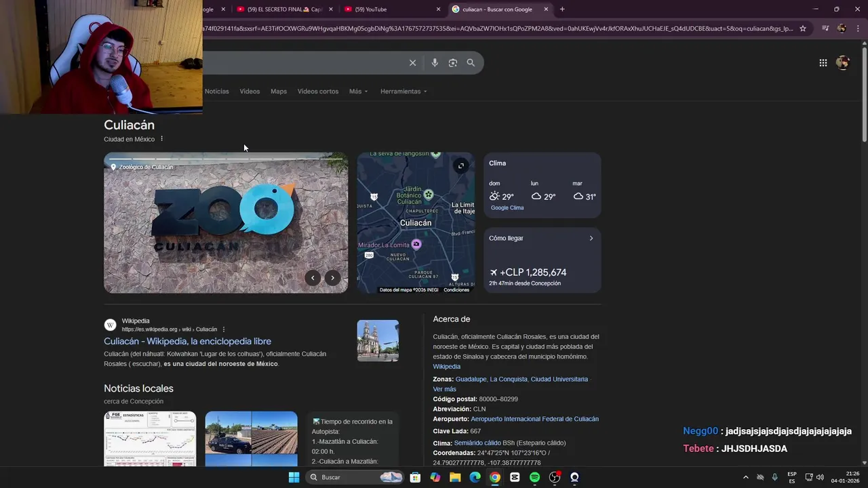The image size is (868, 488).
Task: Click the 'ESP ES' language indicator
Action: click(x=791, y=477)
